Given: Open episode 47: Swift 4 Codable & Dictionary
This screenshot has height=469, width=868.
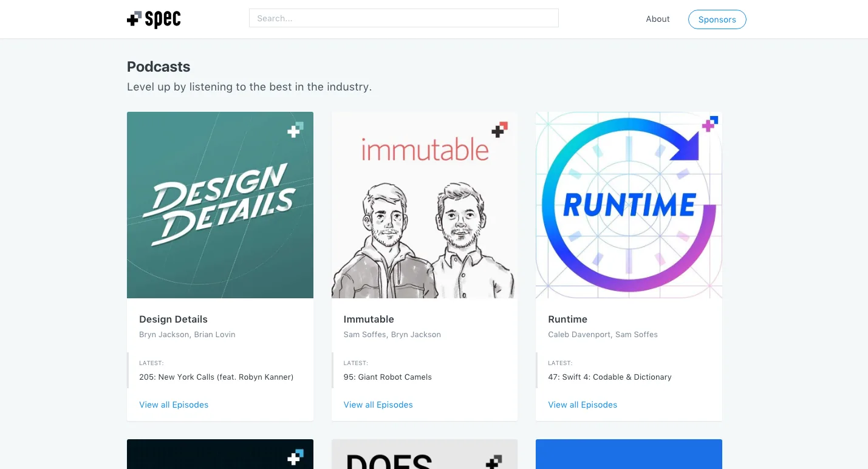Looking at the screenshot, I should pos(610,377).
